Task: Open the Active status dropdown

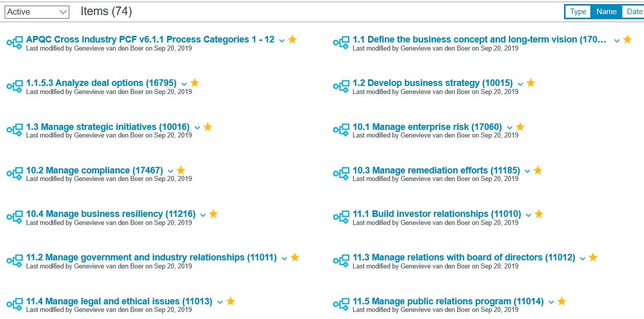Action: [x=37, y=12]
